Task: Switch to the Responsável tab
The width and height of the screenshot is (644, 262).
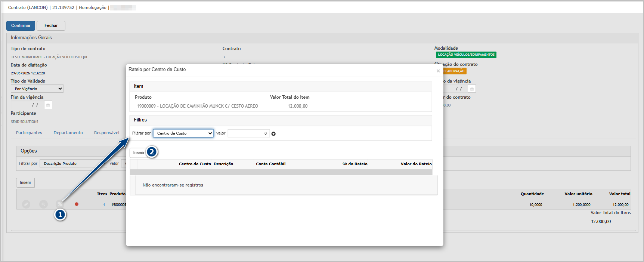Action: click(x=107, y=133)
